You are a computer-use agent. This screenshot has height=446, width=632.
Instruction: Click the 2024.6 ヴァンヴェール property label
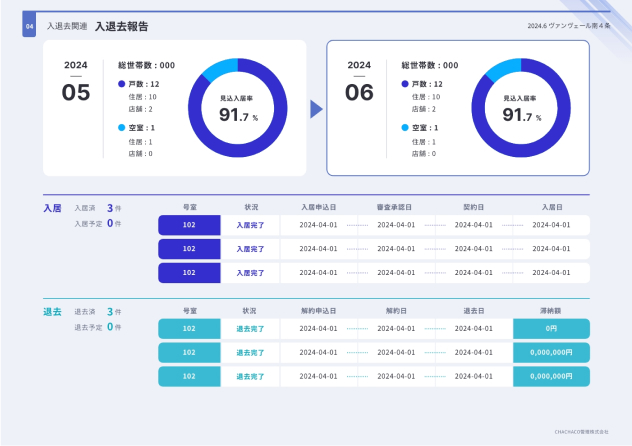568,26
